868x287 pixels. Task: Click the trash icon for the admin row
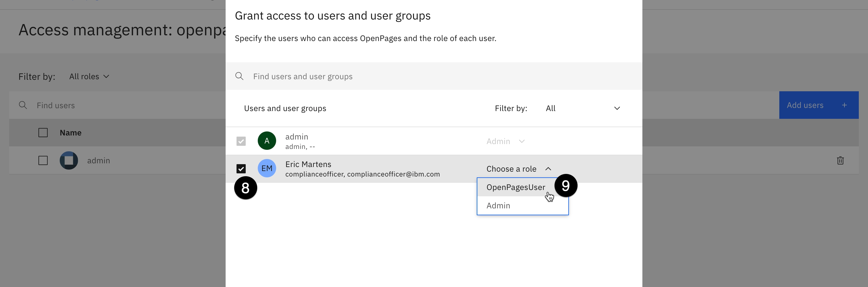[840, 160]
